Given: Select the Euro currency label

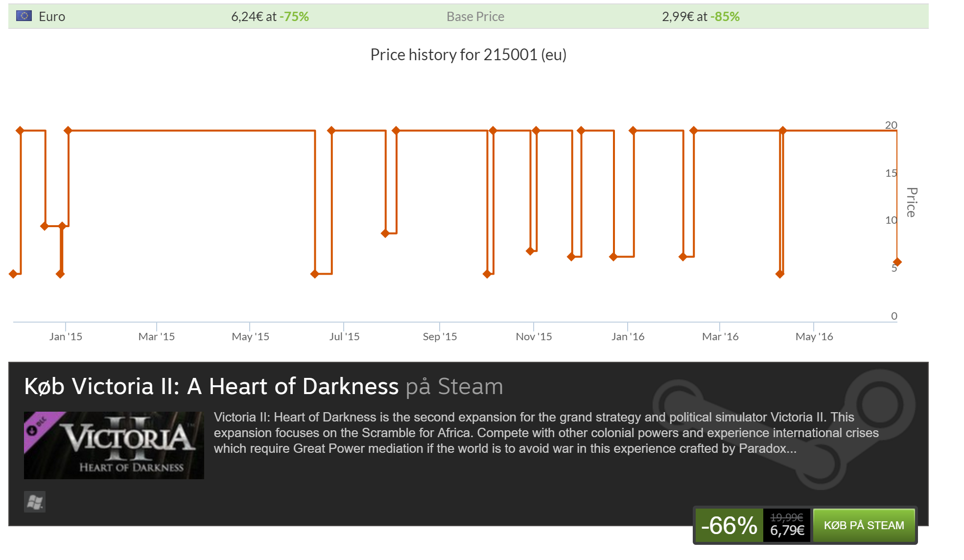Looking at the screenshot, I should point(52,17).
